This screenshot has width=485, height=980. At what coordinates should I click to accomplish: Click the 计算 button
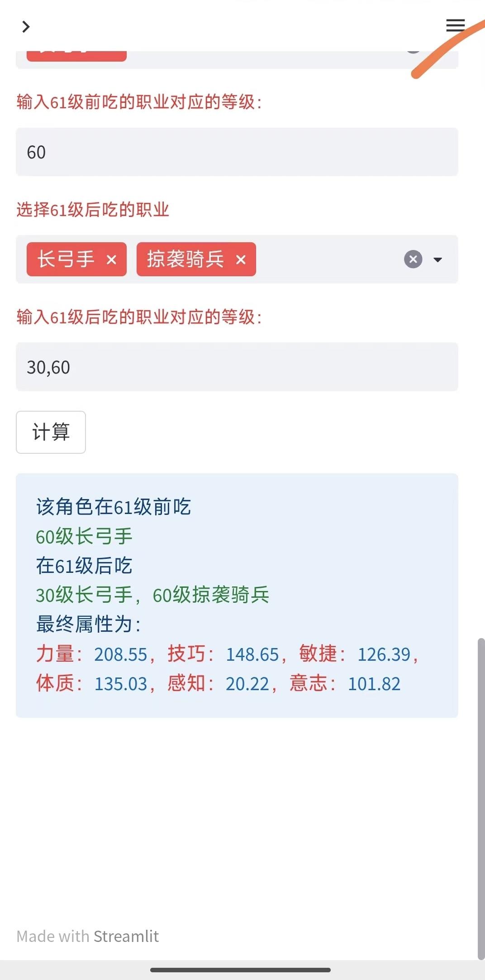51,432
